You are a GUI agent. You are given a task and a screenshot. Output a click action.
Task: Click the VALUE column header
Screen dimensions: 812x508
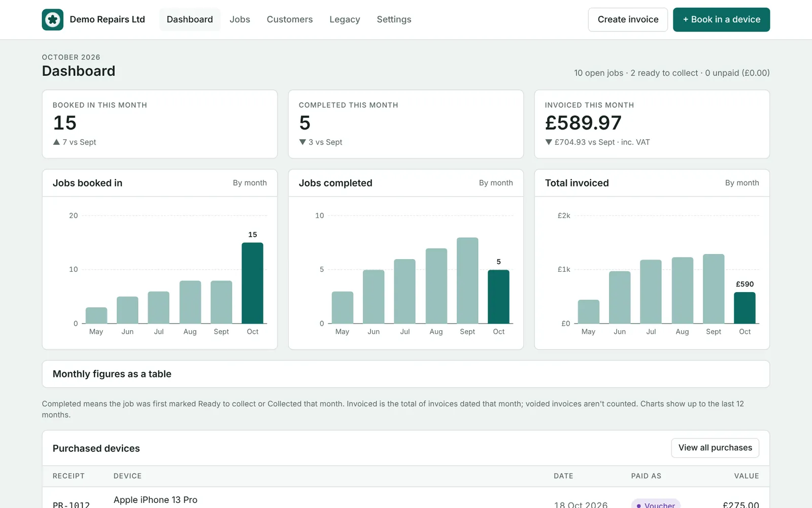tap(747, 476)
